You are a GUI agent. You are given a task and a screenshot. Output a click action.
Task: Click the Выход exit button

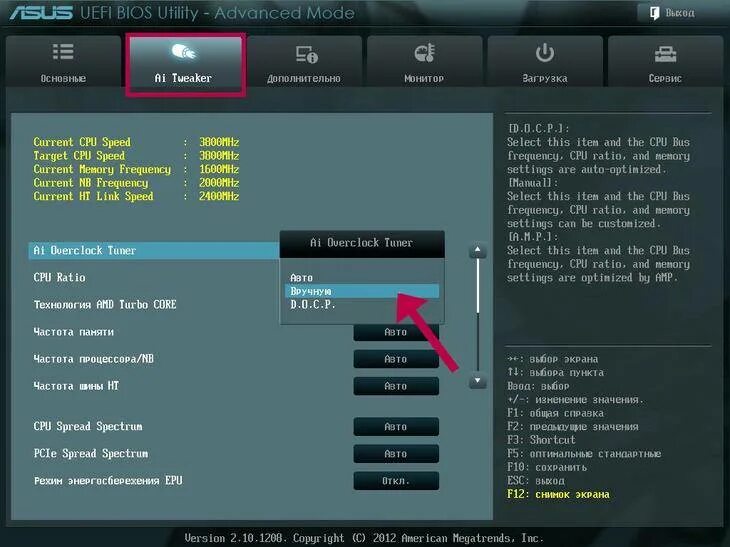(673, 13)
